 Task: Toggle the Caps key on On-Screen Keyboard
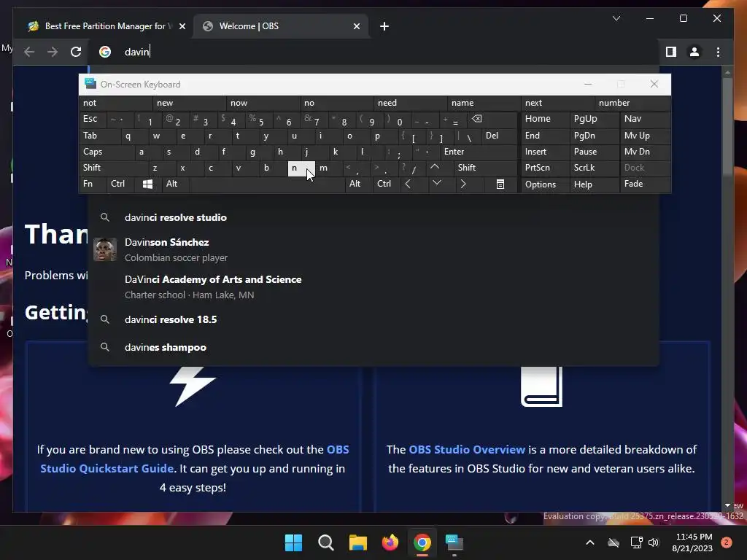[x=106, y=152]
